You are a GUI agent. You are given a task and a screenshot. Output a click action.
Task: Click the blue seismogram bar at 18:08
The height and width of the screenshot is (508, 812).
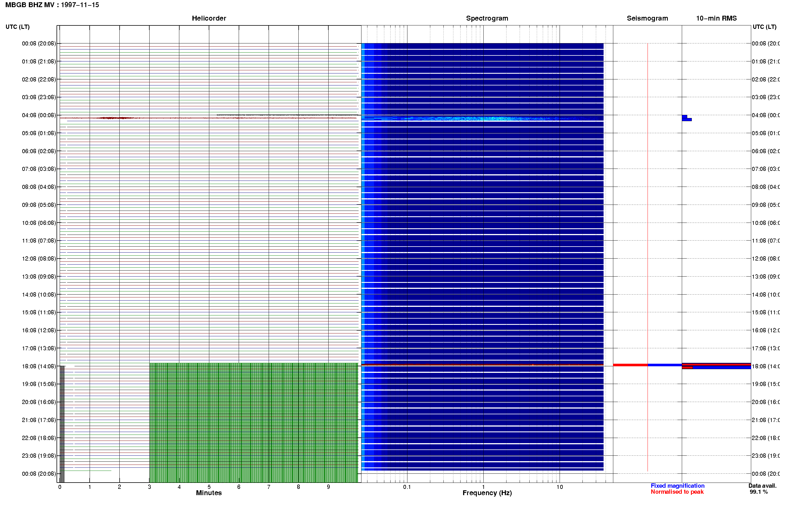tap(665, 365)
